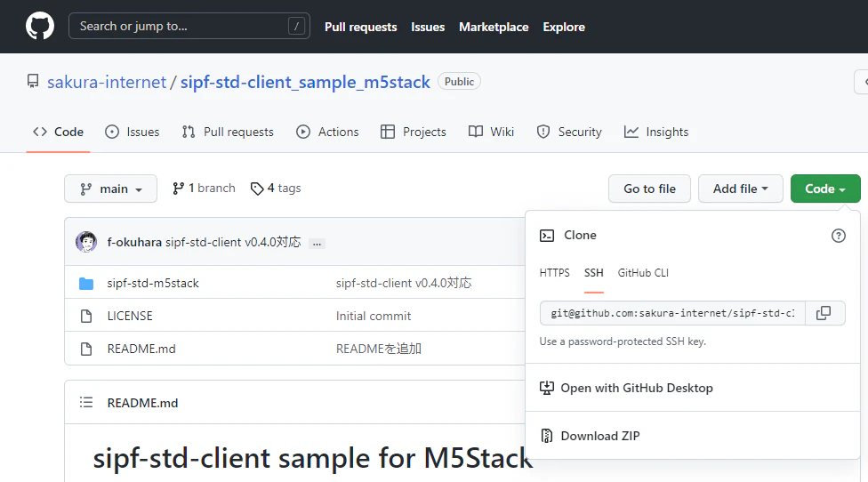Switch to the repository Pull requests tab
The width and height of the screenshot is (868, 482).
point(228,132)
